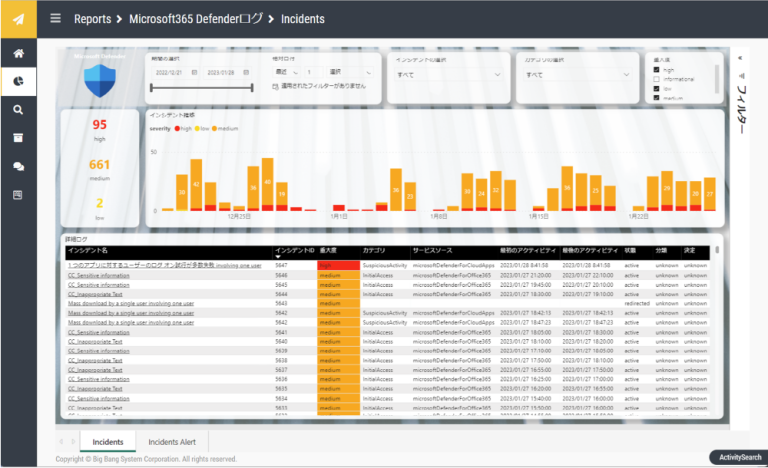Viewport: 768px width, 468px height.
Task: Click the ActivitySearch button
Action: pyautogui.click(x=736, y=457)
